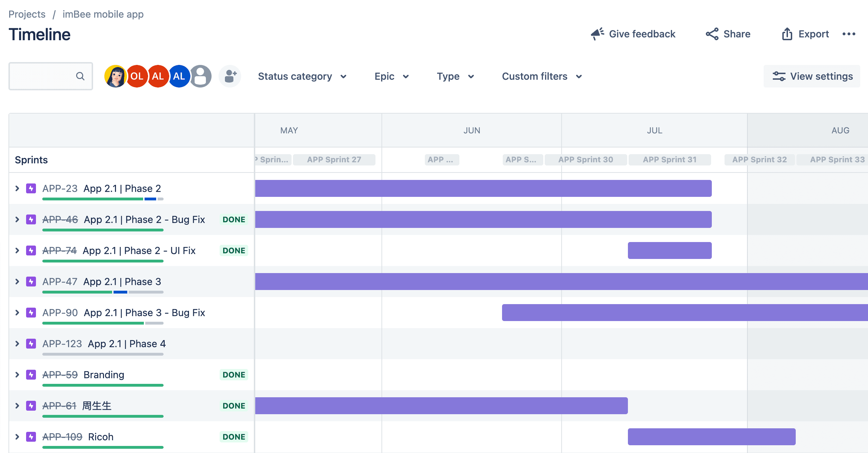This screenshot has height=453, width=868.
Task: Click the search magnifier icon
Action: click(80, 76)
